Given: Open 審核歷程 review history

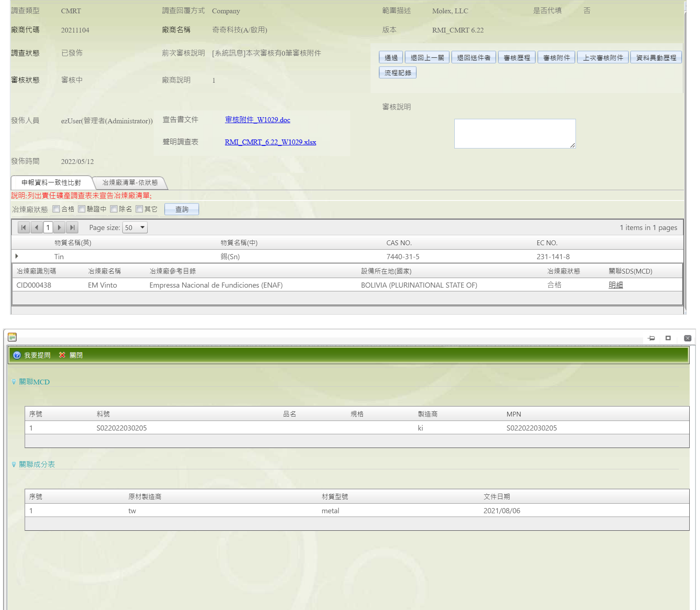Looking at the screenshot, I should pos(517,58).
